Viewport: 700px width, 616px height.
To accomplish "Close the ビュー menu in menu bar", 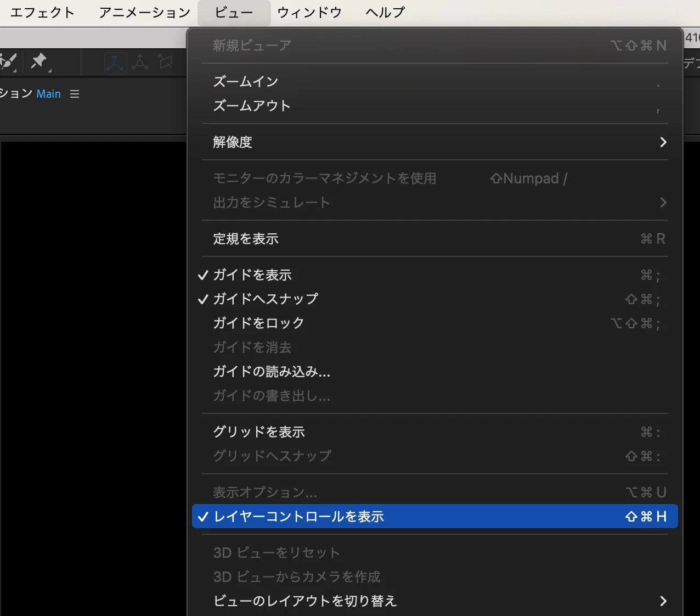I will click(x=234, y=13).
